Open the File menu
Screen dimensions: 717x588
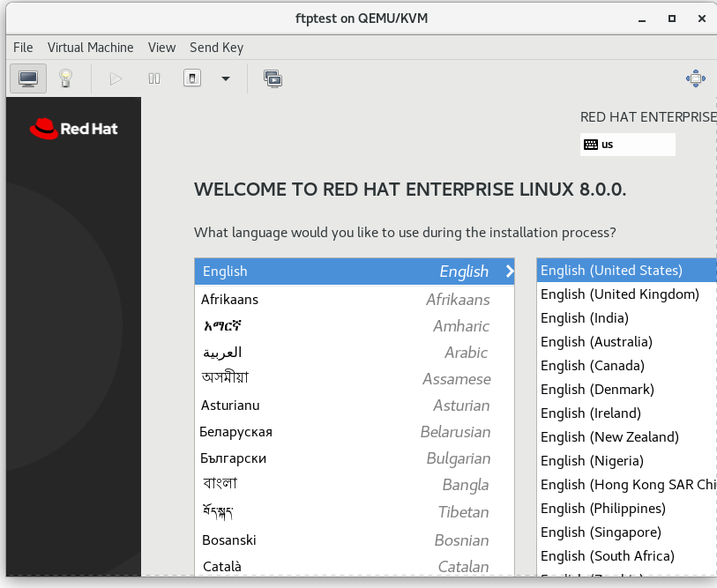23,48
